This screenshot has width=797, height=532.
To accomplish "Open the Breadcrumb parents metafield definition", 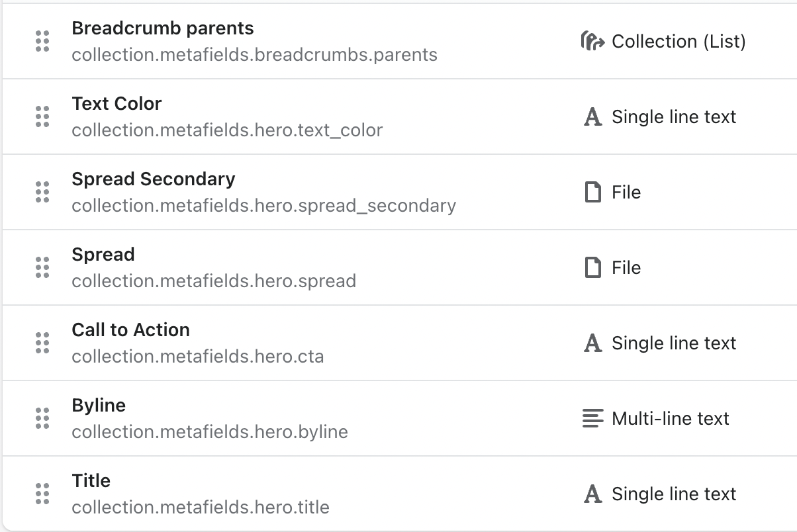I will tap(162, 28).
